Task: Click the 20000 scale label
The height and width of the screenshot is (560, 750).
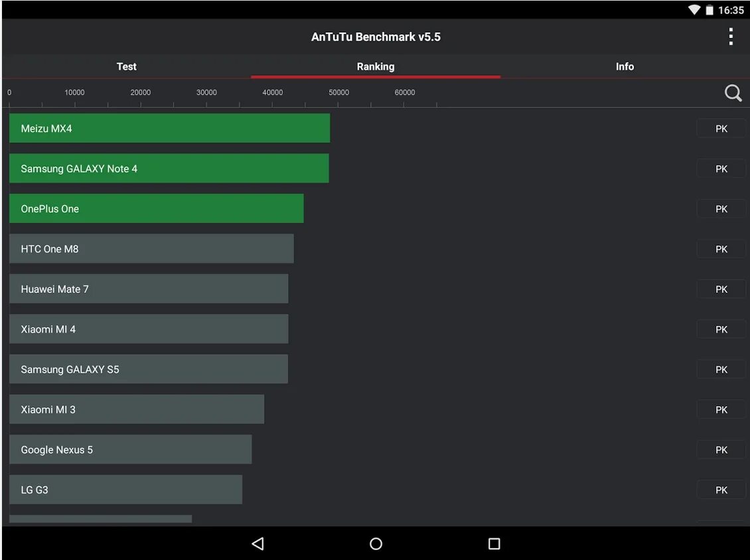Action: [141, 92]
